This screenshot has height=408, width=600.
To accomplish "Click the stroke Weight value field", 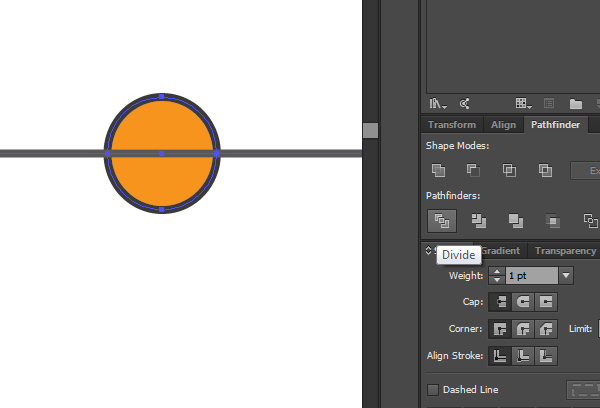I will (x=530, y=275).
